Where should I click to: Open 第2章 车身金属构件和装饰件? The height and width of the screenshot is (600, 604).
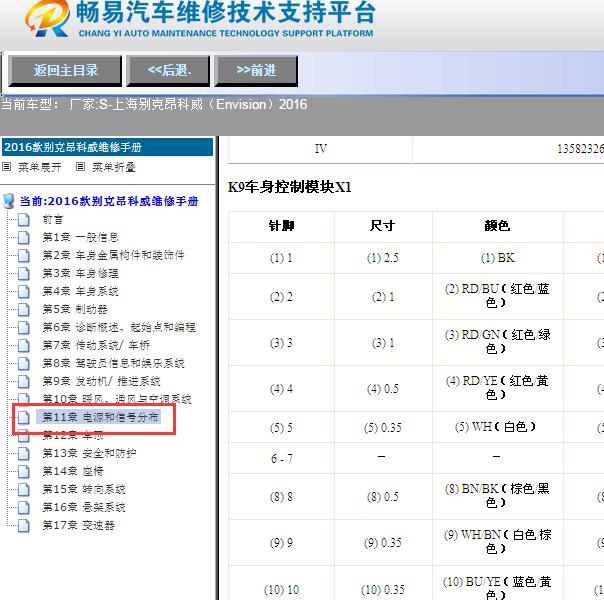point(113,255)
